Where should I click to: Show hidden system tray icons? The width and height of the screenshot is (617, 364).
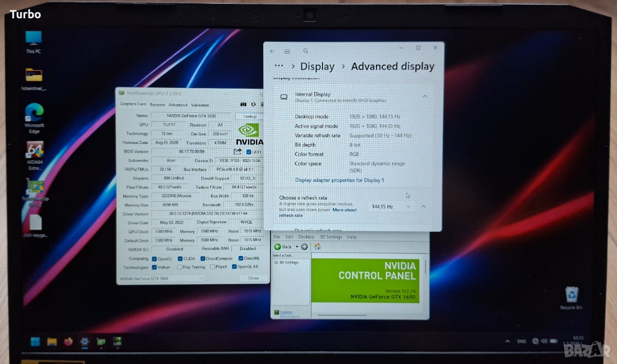pos(507,341)
